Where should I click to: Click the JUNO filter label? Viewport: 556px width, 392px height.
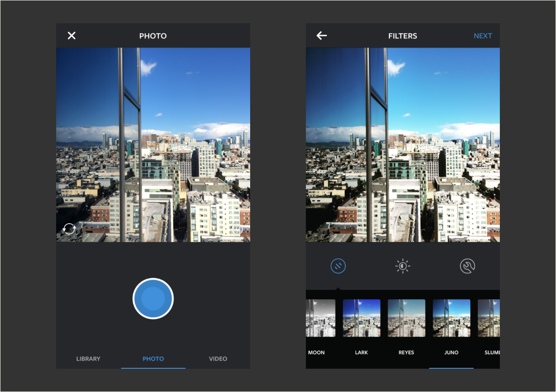[x=451, y=352]
